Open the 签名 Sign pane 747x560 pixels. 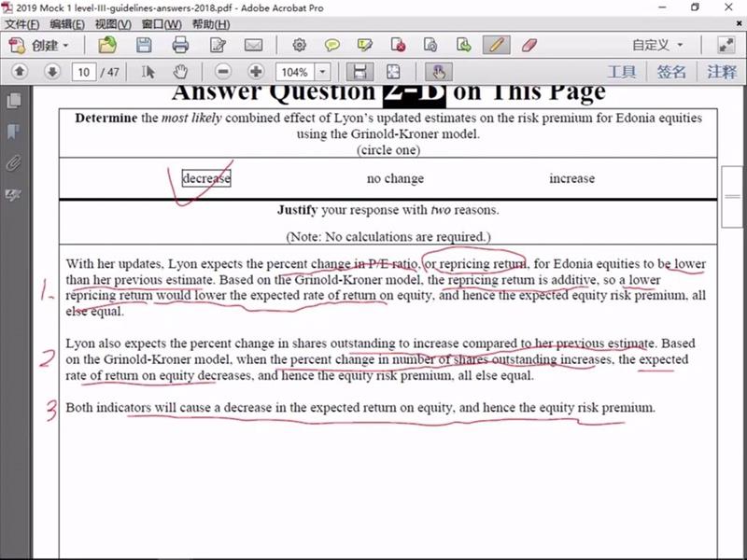pos(671,72)
